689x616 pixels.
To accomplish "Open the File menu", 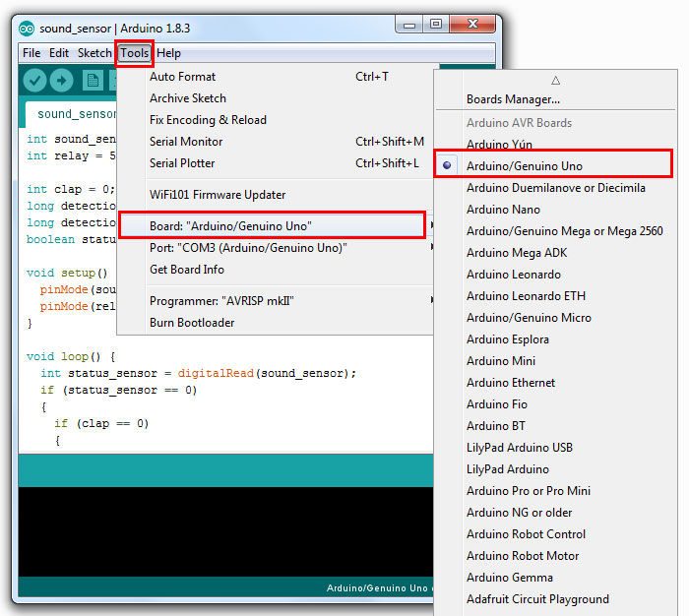I will click(31, 53).
